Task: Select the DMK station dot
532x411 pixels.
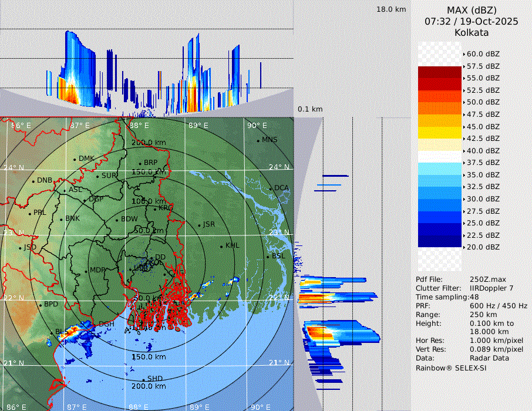Action: tap(75, 159)
